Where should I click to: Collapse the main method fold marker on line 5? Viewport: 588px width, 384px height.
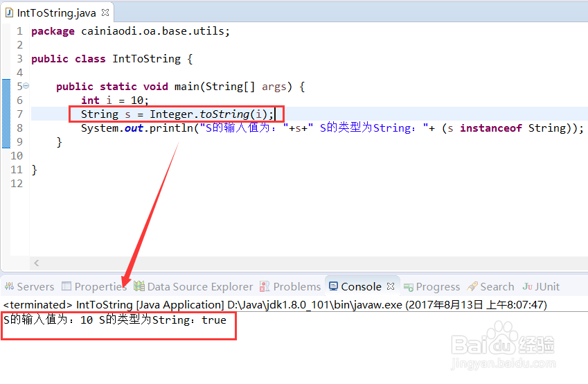coord(26,86)
